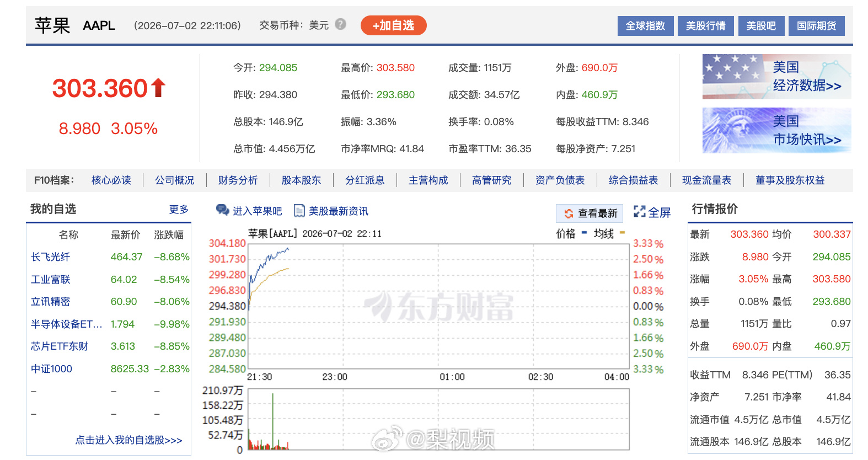Image resolution: width=868 pixels, height=460 pixels.
Task: Click the 均线 legend orange marker
Action: coord(622,232)
